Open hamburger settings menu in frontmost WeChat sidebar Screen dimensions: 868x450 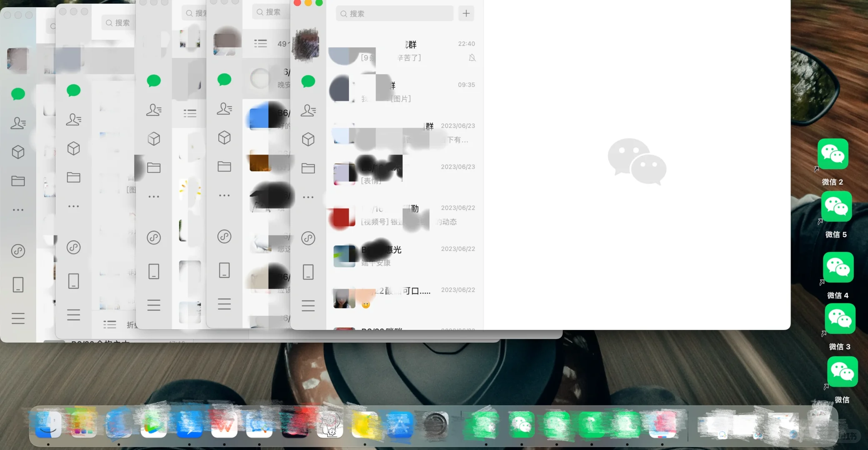click(x=308, y=306)
